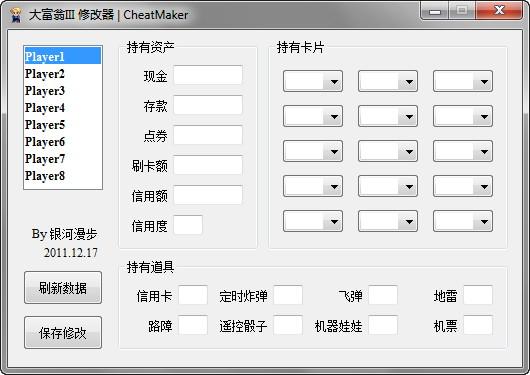530x375 pixels.
Task: Open third row, last column card dropdown
Action: click(463, 151)
